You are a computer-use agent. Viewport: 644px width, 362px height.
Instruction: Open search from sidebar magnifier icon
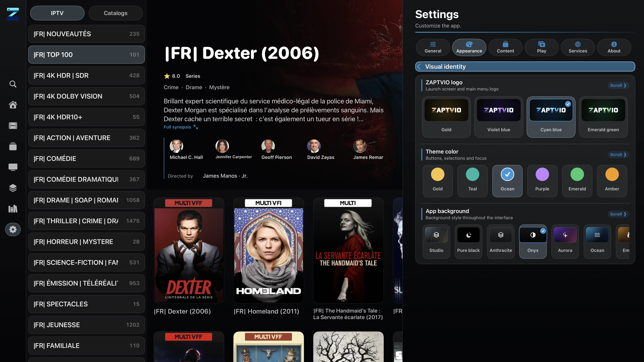point(13,84)
